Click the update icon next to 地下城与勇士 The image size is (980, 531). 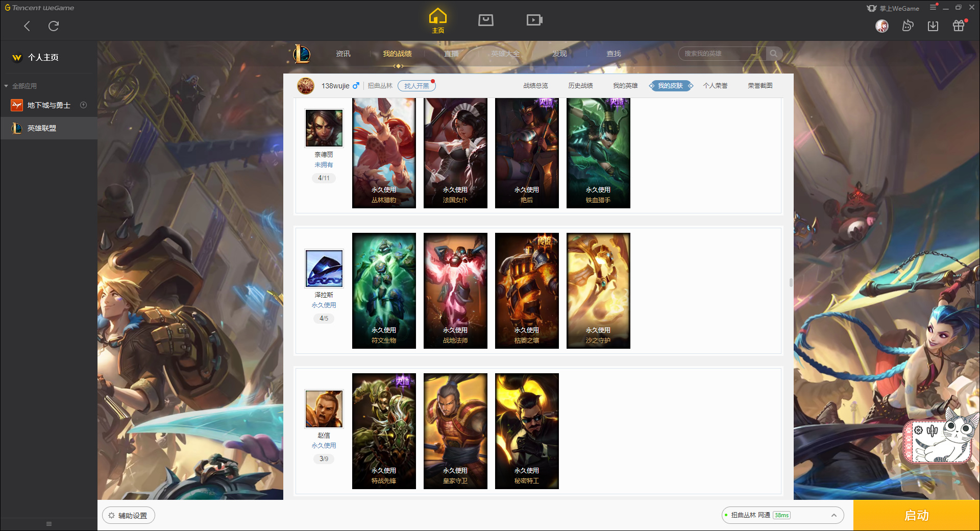pos(84,105)
